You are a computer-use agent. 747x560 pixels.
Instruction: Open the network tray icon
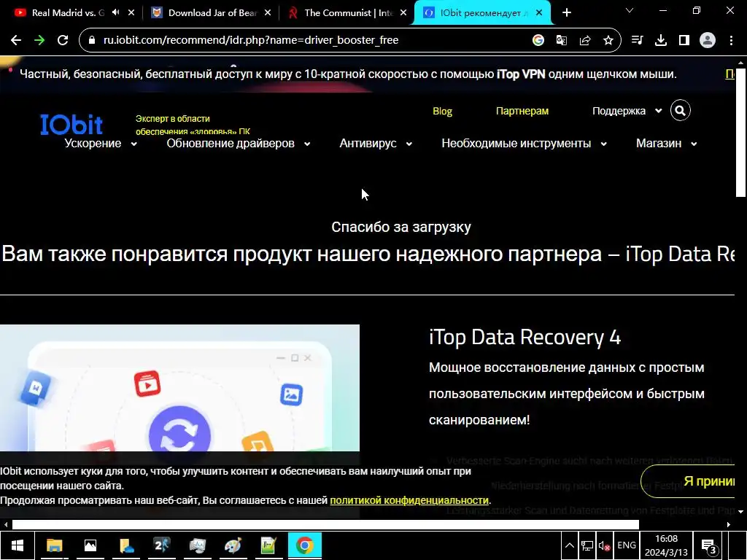click(587, 545)
